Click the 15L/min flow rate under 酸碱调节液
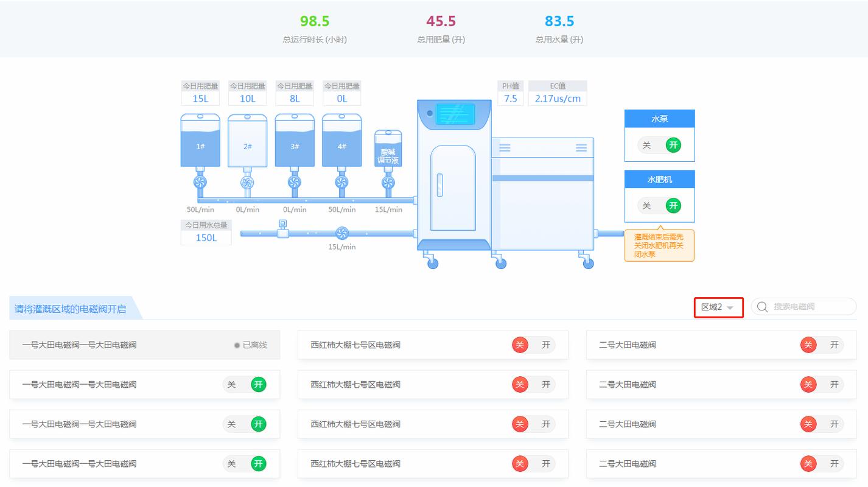The height and width of the screenshot is (487, 868). click(388, 209)
